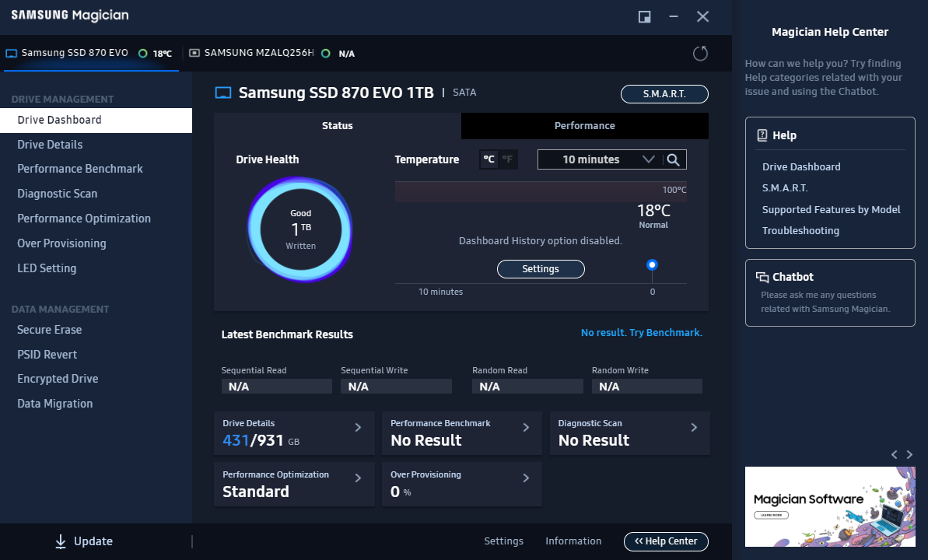Click the Sequential Write N/A value
The image size is (928, 560).
[x=396, y=387]
